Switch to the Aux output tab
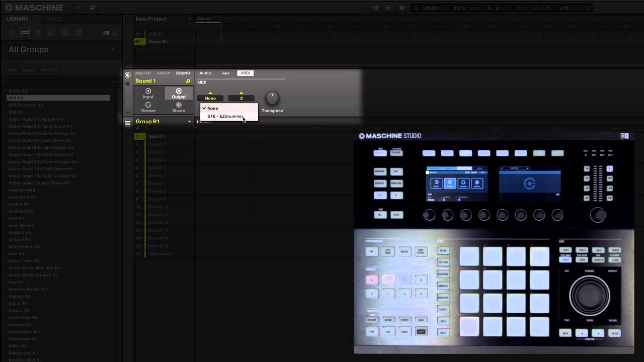Image resolution: width=644 pixels, height=362 pixels. click(x=226, y=73)
